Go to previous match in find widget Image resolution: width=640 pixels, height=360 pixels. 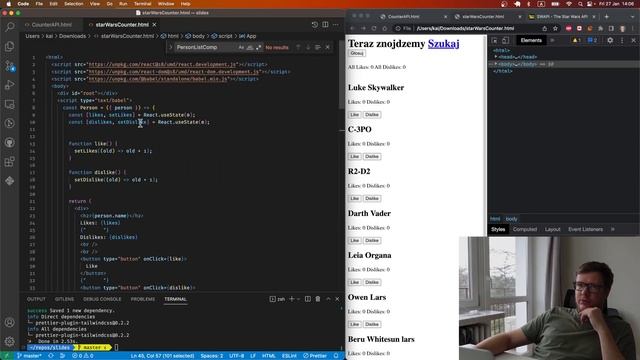(298, 47)
